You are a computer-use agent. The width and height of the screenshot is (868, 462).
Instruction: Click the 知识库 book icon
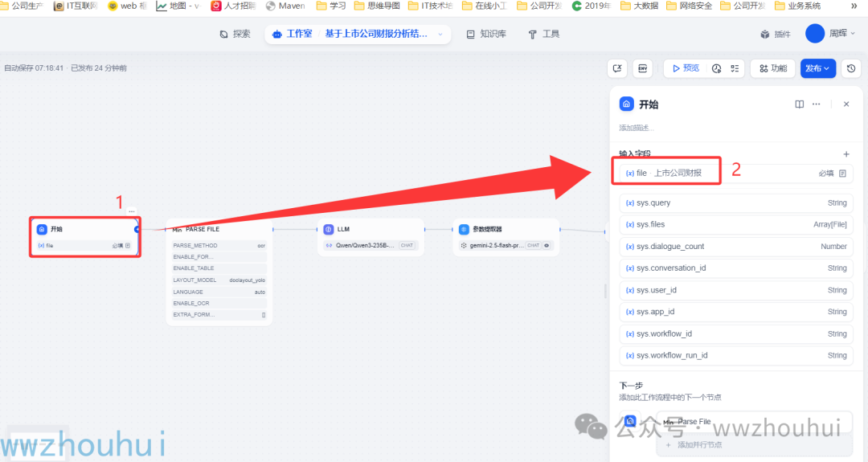coord(470,35)
